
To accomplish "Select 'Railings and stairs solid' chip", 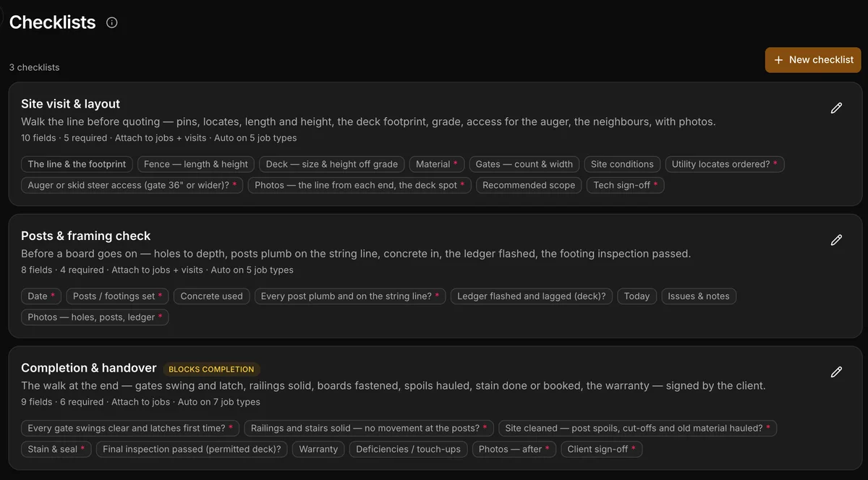I will click(369, 428).
